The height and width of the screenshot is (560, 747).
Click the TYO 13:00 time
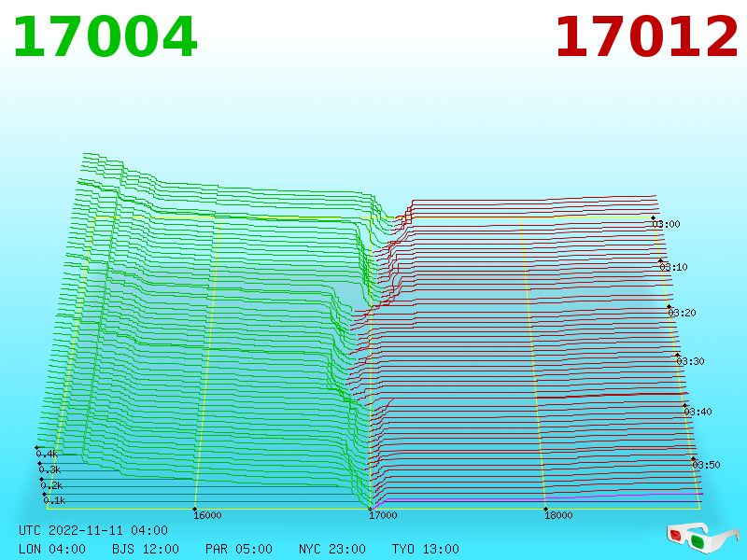click(426, 549)
